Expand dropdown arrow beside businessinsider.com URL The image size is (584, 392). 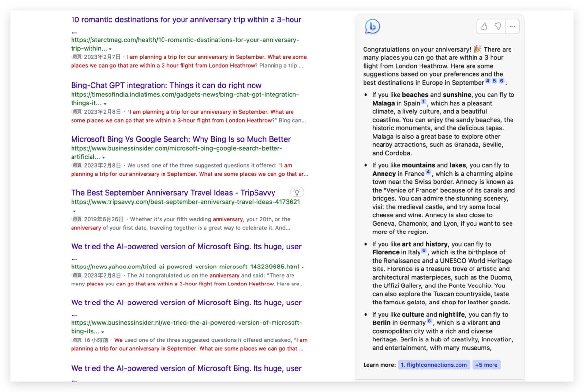(x=104, y=158)
